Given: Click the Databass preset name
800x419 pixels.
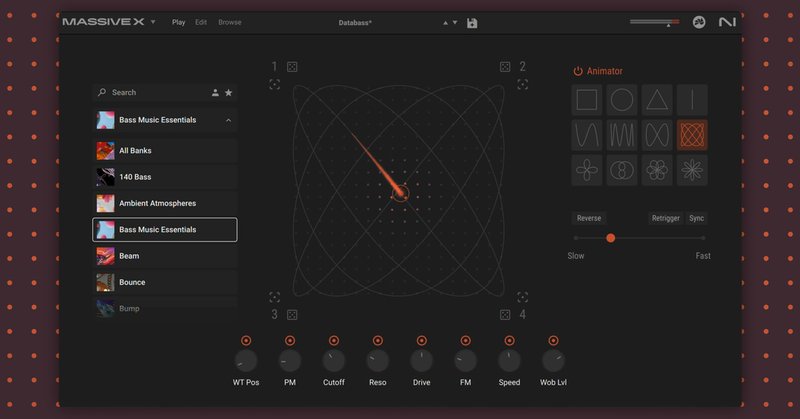Looking at the screenshot, I should pyautogui.click(x=355, y=22).
